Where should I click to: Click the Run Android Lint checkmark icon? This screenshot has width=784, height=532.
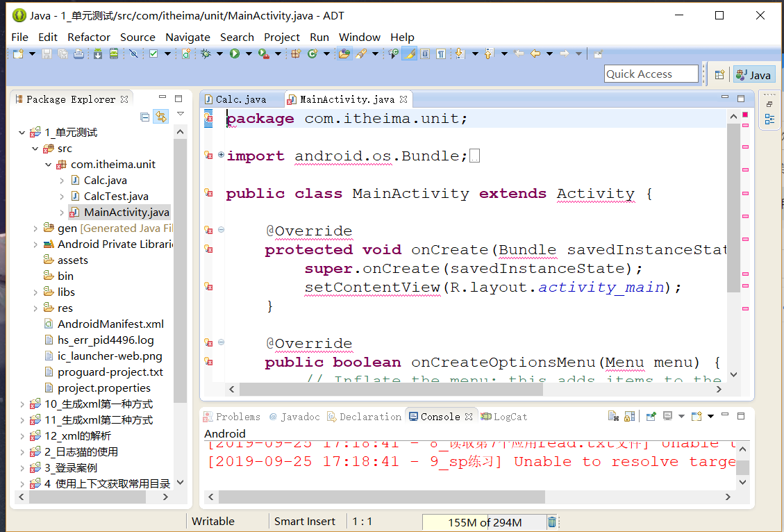coord(153,53)
